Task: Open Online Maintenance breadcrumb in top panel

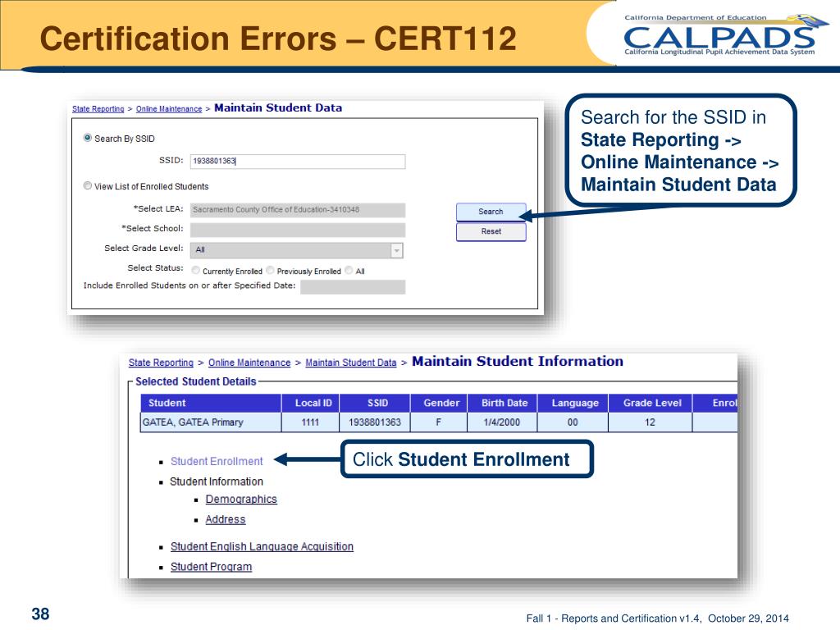Action: [x=169, y=109]
